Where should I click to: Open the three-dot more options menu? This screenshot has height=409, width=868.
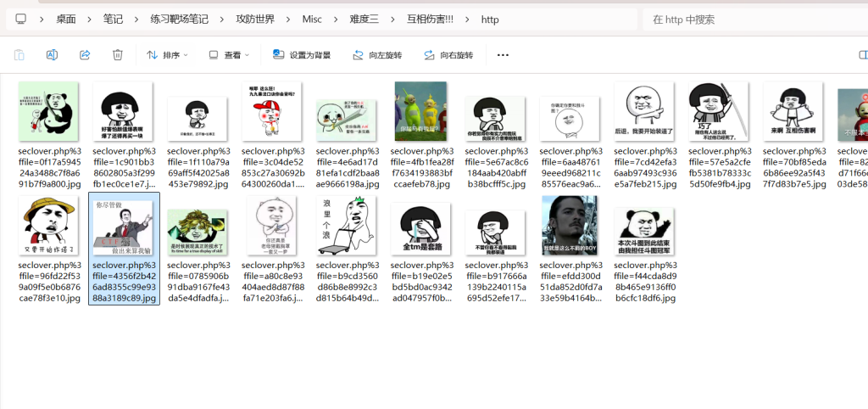pyautogui.click(x=503, y=55)
